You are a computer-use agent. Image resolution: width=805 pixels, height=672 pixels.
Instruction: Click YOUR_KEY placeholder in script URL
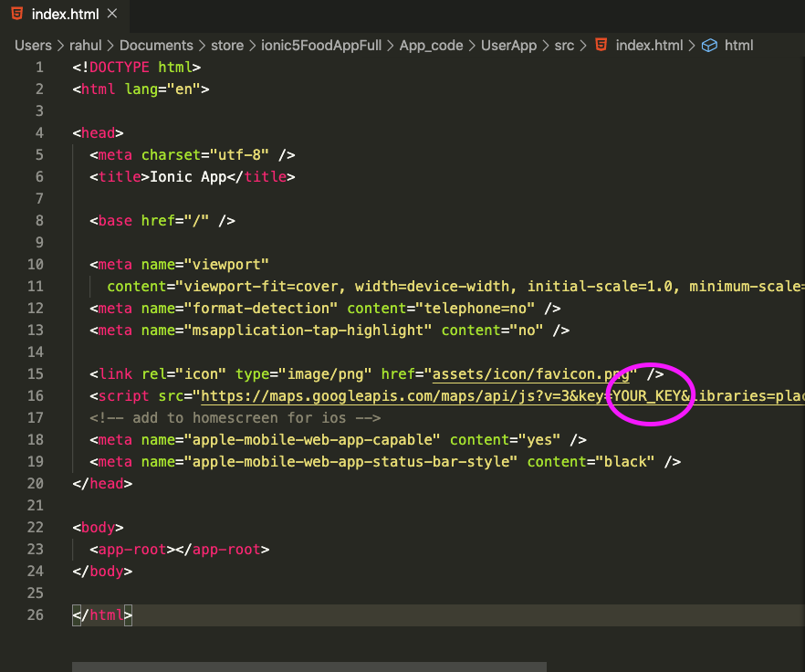(x=646, y=396)
